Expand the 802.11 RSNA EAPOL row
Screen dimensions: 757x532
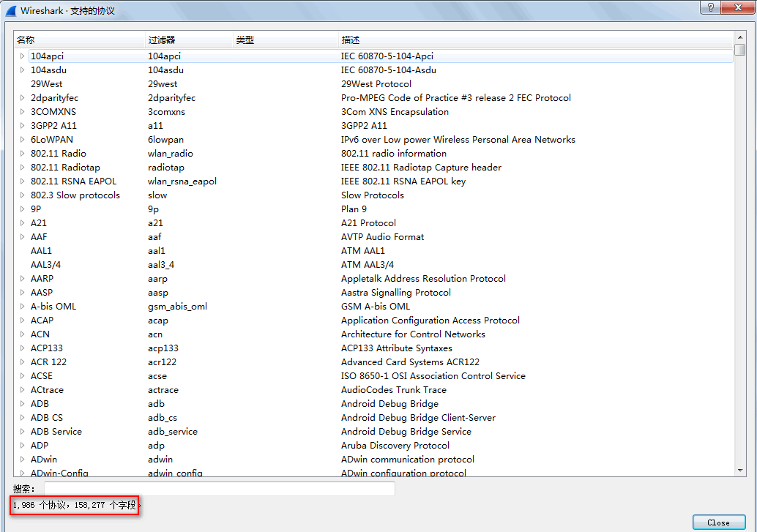click(22, 181)
